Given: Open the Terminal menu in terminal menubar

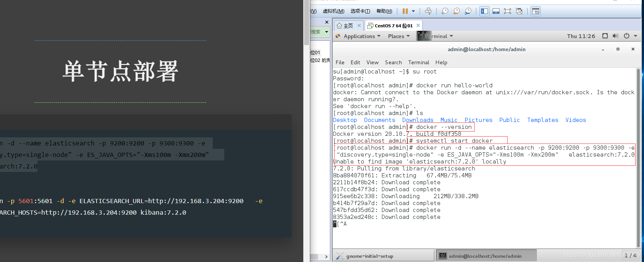Looking at the screenshot, I should click(419, 62).
